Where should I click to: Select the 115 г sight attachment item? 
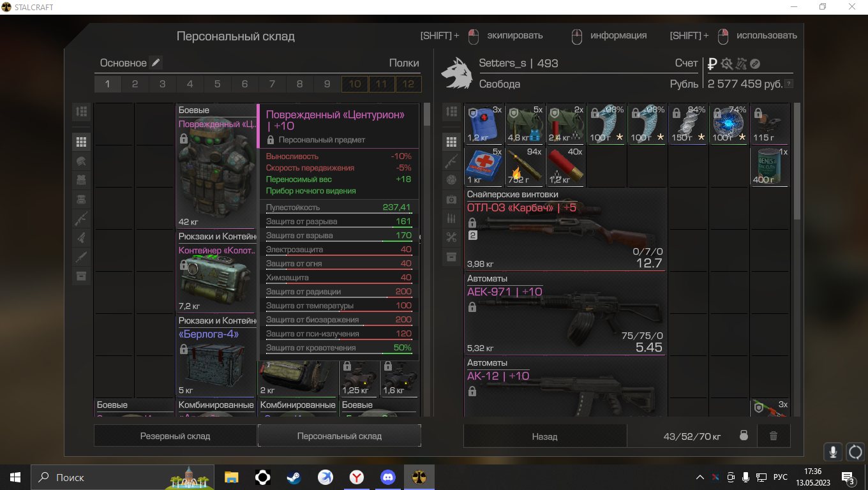770,124
